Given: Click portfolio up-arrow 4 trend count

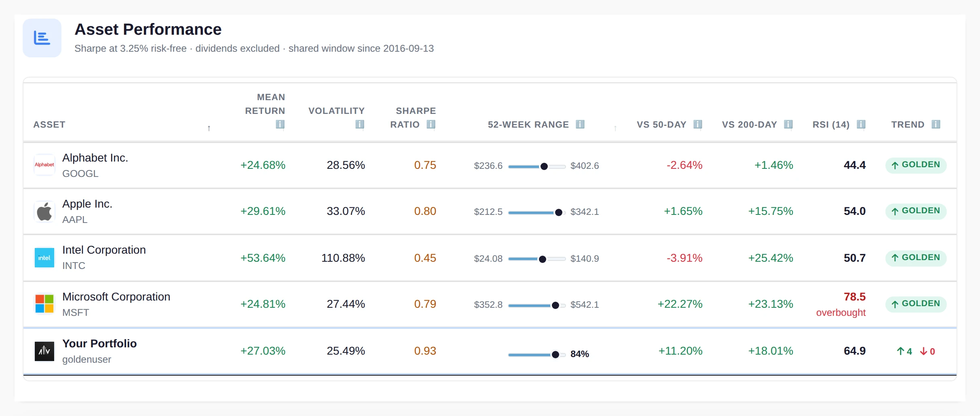Looking at the screenshot, I should 904,351.
